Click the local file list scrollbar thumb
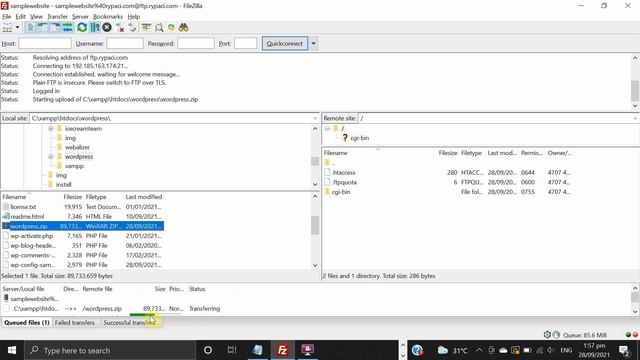Viewport: 640px width, 360px height. 315,225
